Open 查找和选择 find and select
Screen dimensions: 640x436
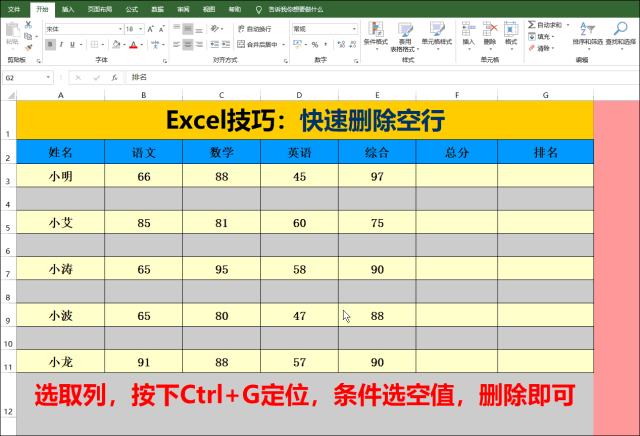(x=621, y=36)
